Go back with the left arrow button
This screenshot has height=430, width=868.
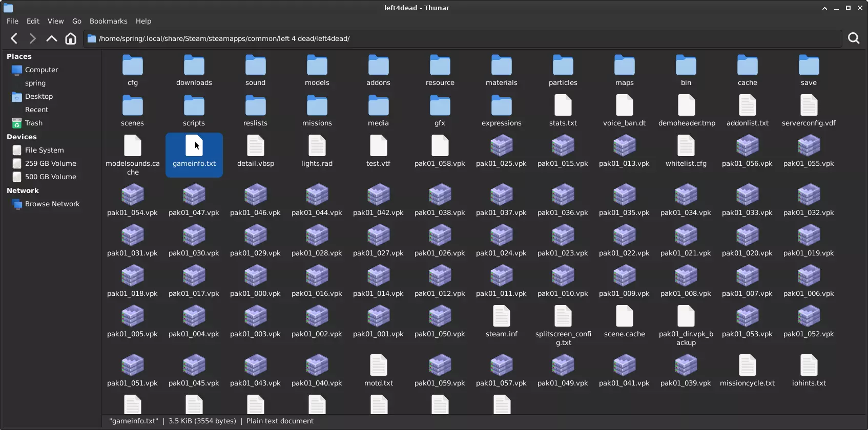tap(14, 38)
